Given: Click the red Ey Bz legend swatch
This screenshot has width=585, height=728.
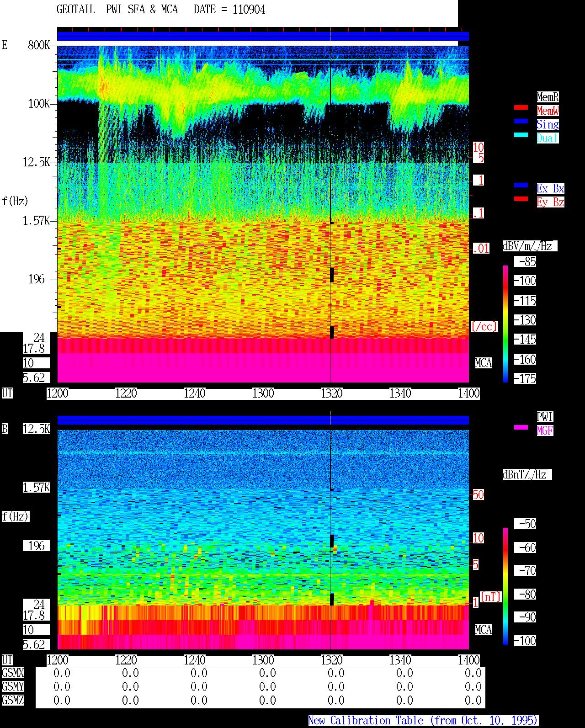Looking at the screenshot, I should [521, 199].
